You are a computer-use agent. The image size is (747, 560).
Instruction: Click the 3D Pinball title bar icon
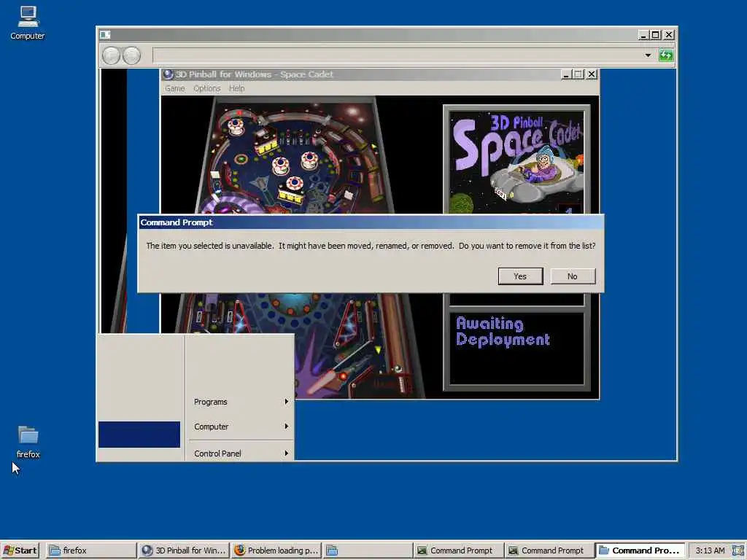(168, 74)
